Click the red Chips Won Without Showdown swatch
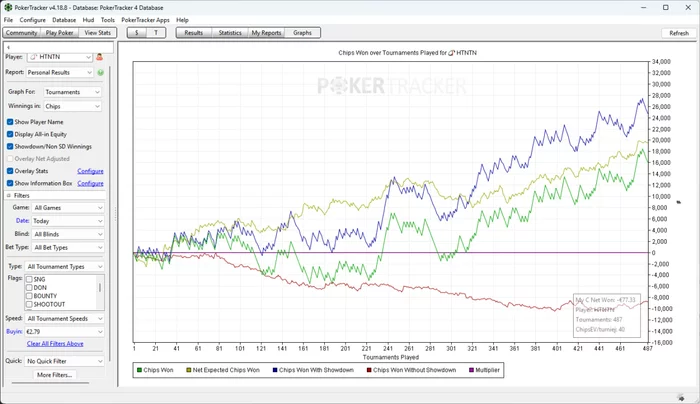The width and height of the screenshot is (700, 404). (369, 370)
